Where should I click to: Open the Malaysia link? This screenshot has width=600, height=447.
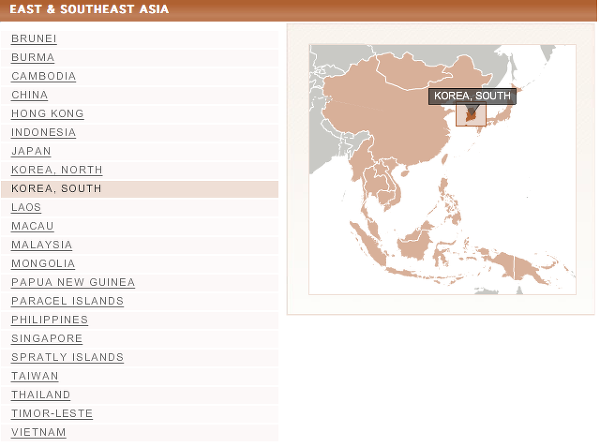pos(42,245)
